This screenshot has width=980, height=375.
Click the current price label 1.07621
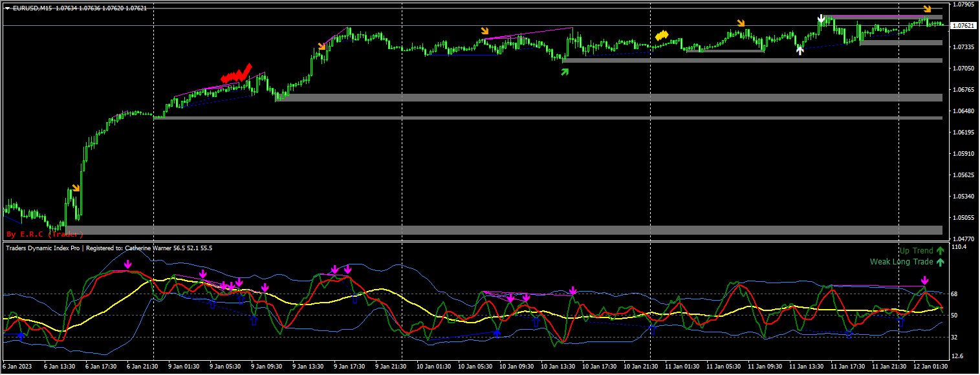pos(964,26)
